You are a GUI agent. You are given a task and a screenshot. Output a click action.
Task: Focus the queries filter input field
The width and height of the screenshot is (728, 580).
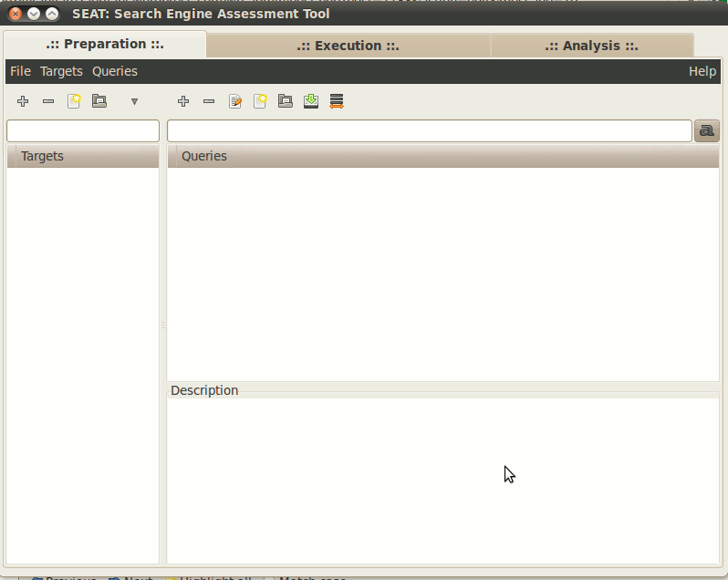tap(430, 130)
